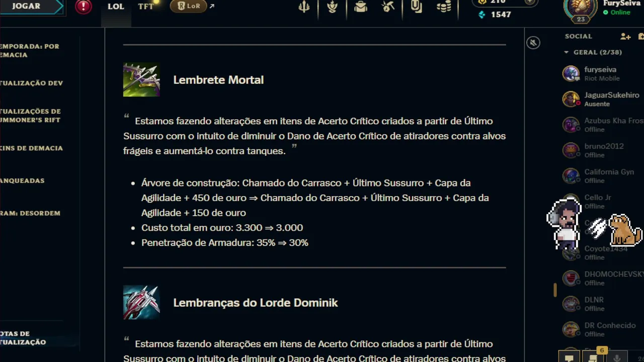Click the Lembrete Mortal item thumbnail
644x362 pixels.
coord(141,79)
